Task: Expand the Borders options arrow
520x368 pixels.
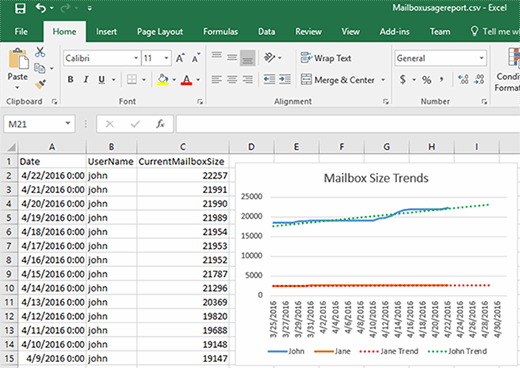Action: click(144, 80)
